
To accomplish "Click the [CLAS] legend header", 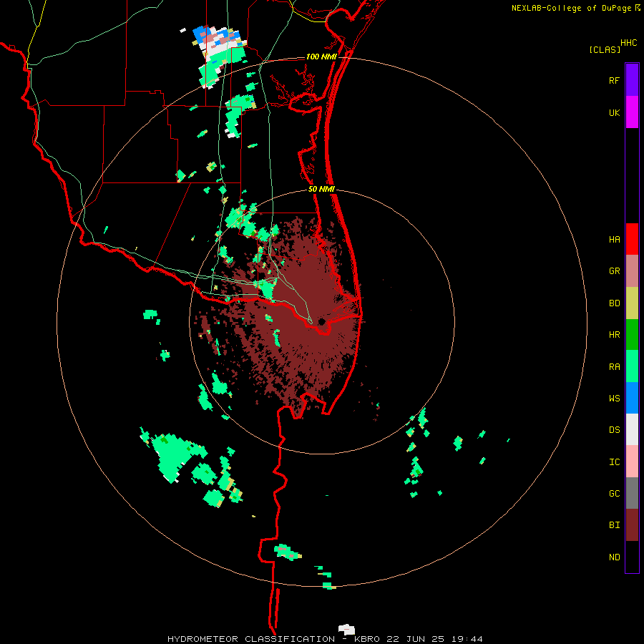I will click(605, 49).
